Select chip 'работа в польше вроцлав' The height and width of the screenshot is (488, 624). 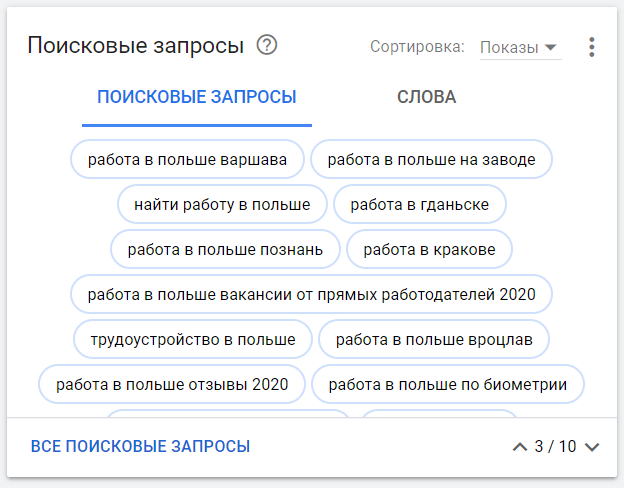pyautogui.click(x=434, y=339)
